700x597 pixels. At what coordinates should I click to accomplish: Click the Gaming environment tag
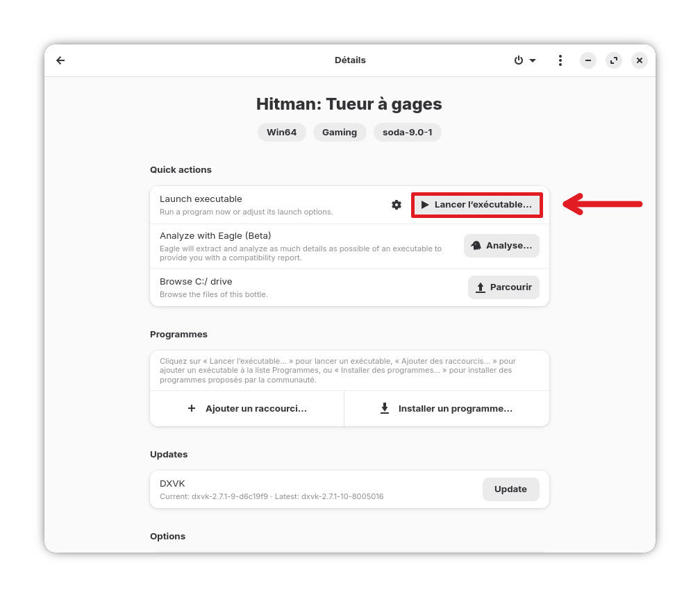tap(340, 133)
